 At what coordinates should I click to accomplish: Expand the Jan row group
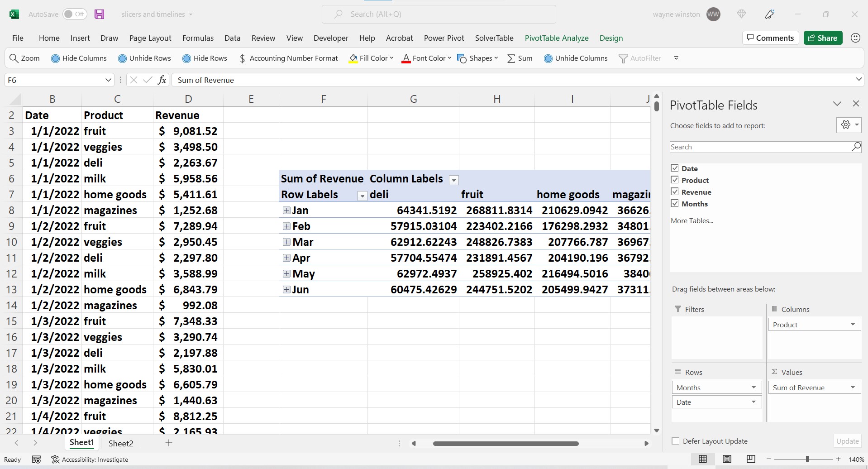tap(286, 210)
